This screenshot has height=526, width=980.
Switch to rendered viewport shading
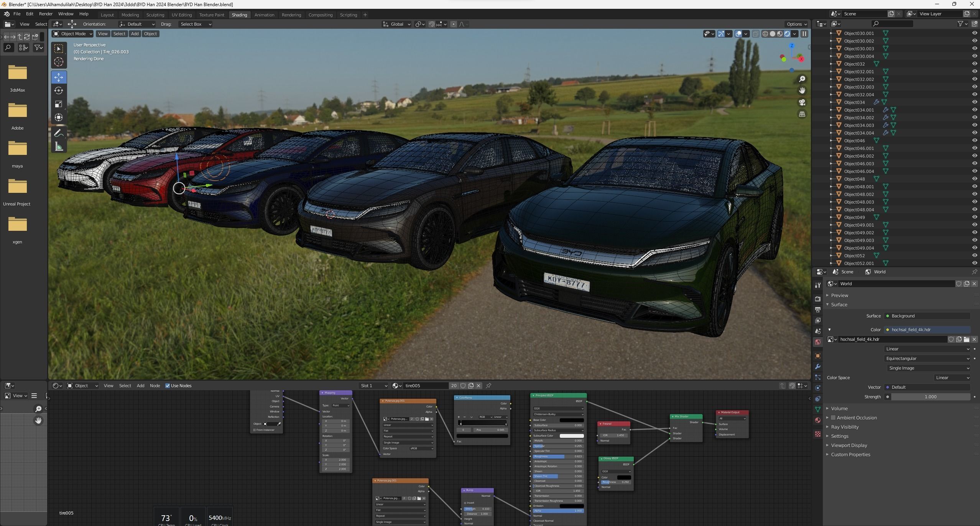point(787,34)
